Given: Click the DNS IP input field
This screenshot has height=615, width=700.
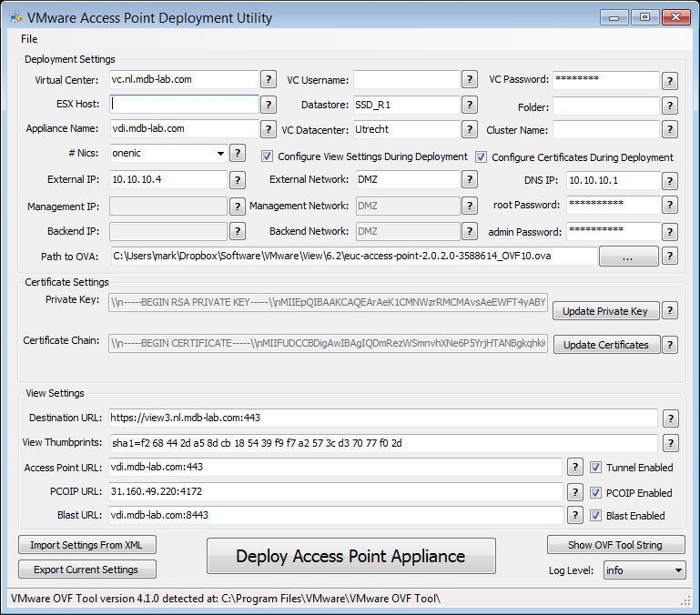Looking at the screenshot, I should coord(614,180).
